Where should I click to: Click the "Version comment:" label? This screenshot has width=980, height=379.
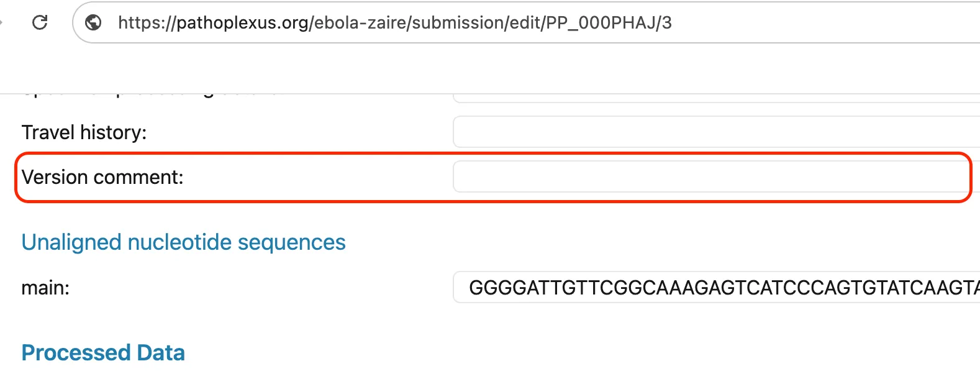click(x=102, y=177)
